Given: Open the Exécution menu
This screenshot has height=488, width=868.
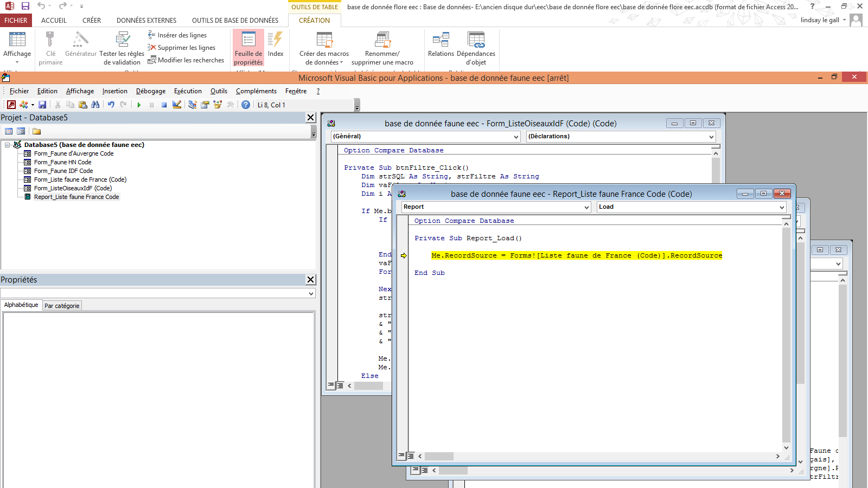Looking at the screenshot, I should click(188, 91).
